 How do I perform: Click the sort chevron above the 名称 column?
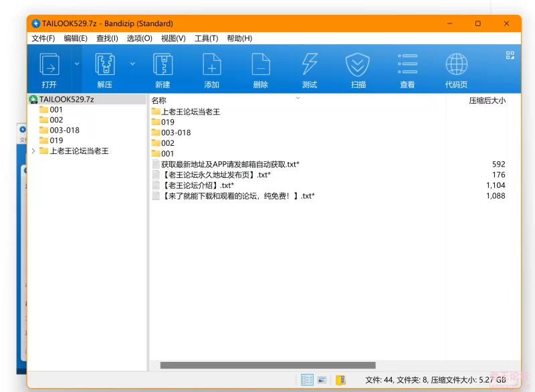pos(298,98)
